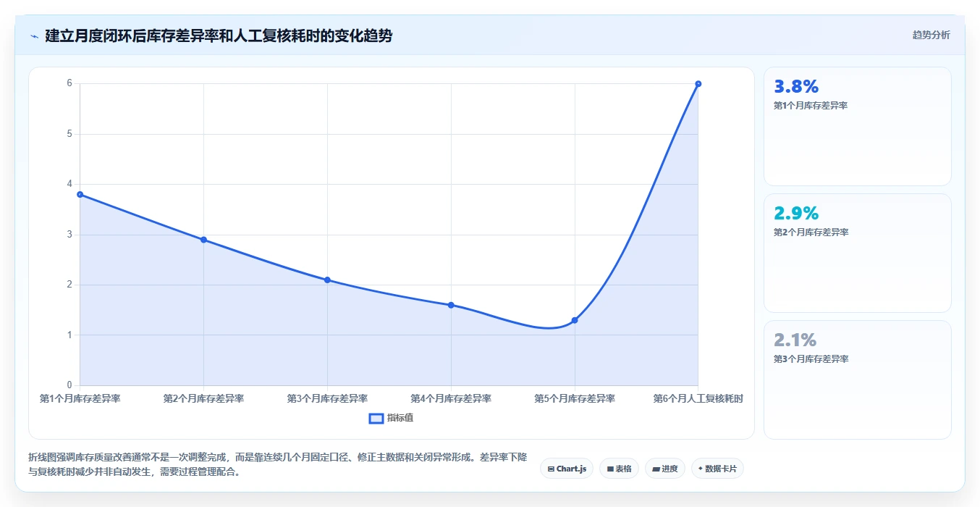Click x-axis label 第6个月人工复核耗时
The width and height of the screenshot is (980, 507).
tap(698, 398)
